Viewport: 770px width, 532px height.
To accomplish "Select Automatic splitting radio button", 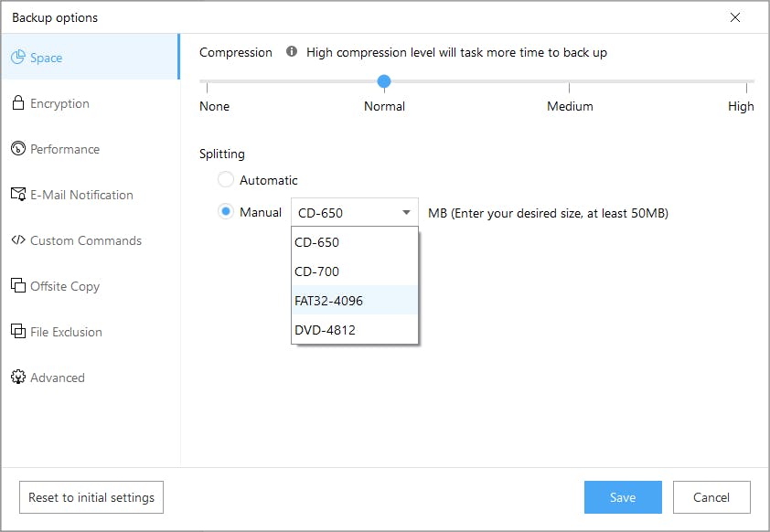I will [x=226, y=180].
